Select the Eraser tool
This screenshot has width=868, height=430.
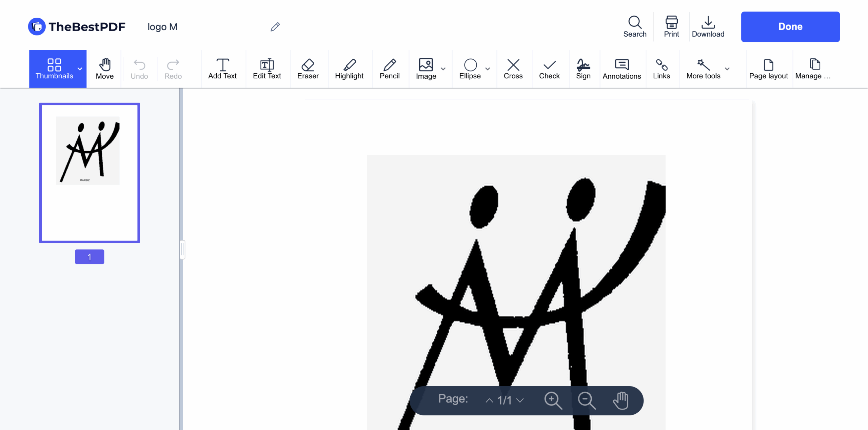308,69
